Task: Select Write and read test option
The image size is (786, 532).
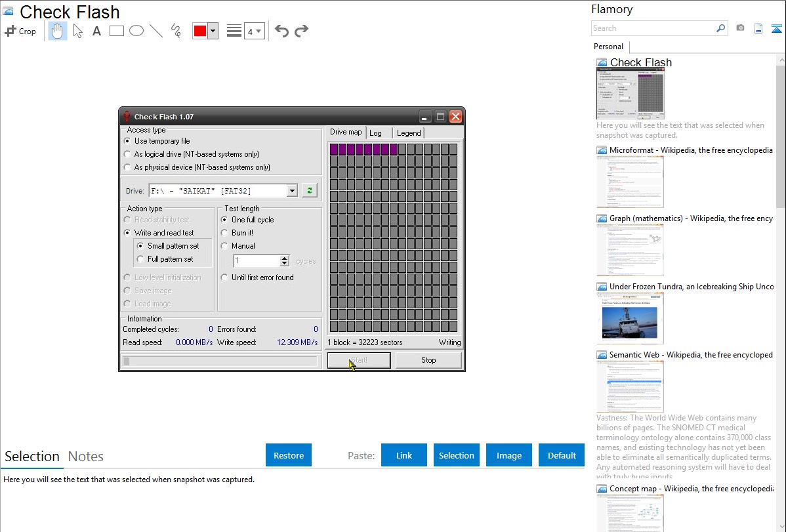Action: (127, 233)
